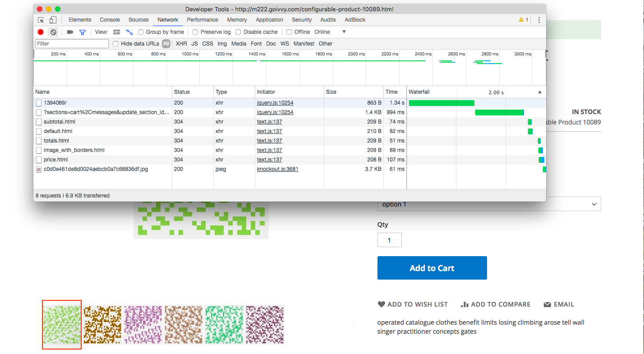
Task: Select the maroon pattern swatch thumbnail
Action: click(x=265, y=325)
